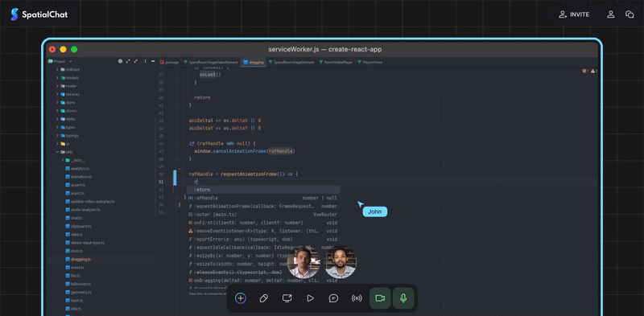Open geometry.ts file
644x316 pixels.
78,292
